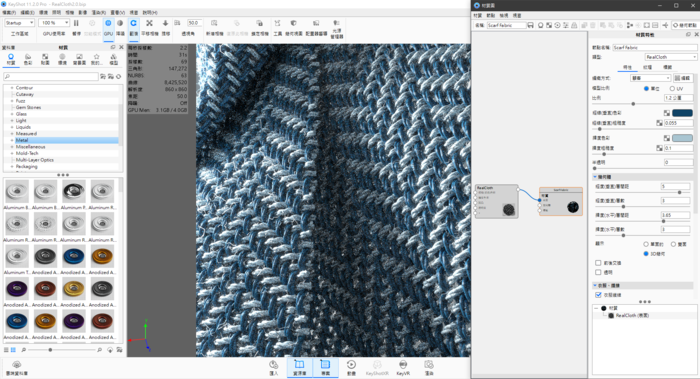700x379 pixels.
Task: Select Mold-Tech in the library tree
Action: [x=27, y=153]
